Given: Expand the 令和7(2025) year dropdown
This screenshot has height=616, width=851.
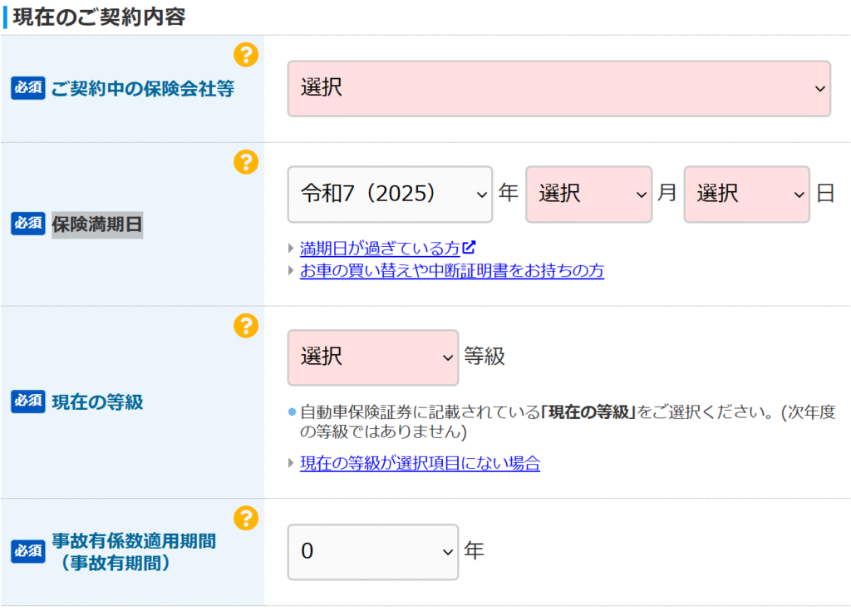Looking at the screenshot, I should point(389,195).
